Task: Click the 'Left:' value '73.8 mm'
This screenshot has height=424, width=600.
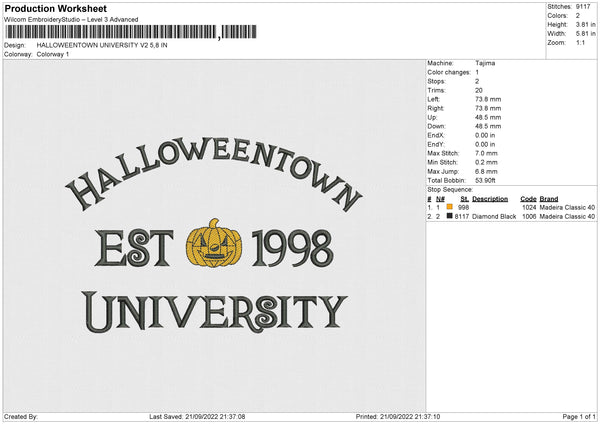Action: tap(488, 99)
